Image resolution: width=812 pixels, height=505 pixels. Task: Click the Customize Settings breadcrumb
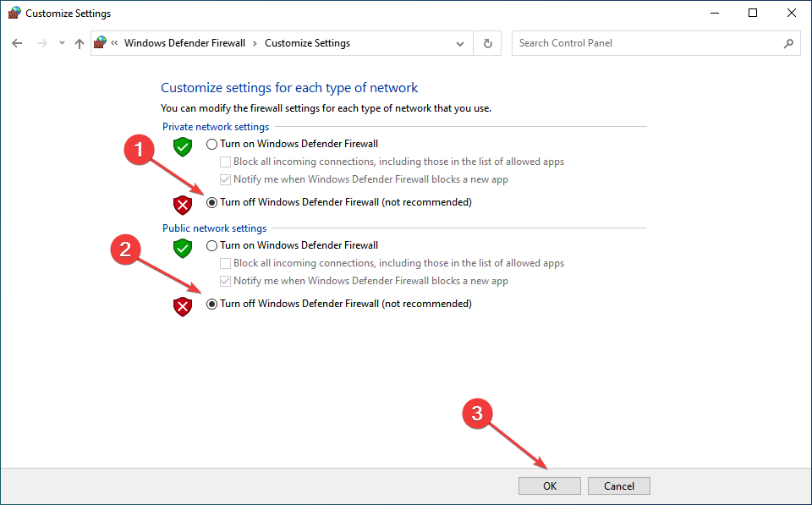tap(308, 43)
